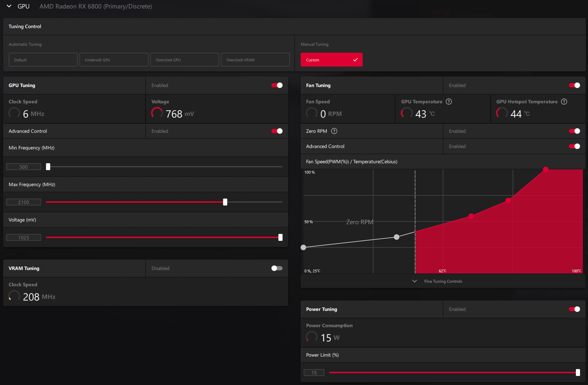This screenshot has width=588, height=385.
Task: Click the Custom button checkmark icon
Action: [x=355, y=60]
